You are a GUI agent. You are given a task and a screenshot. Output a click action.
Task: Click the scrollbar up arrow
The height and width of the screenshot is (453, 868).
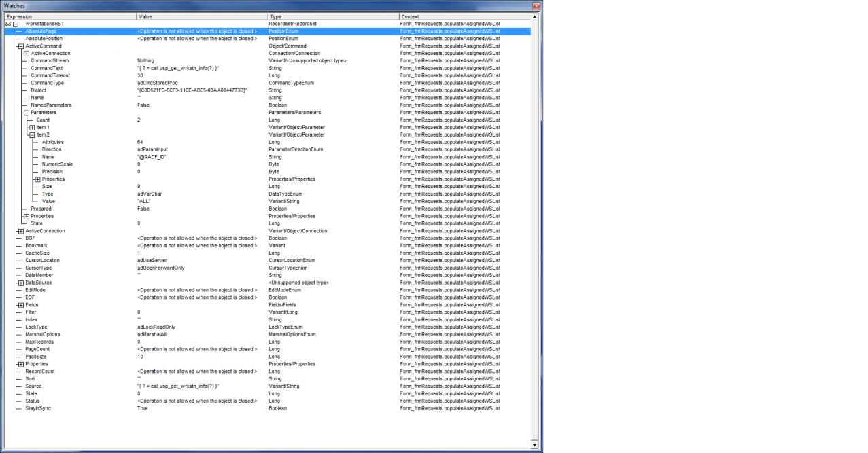535,16
